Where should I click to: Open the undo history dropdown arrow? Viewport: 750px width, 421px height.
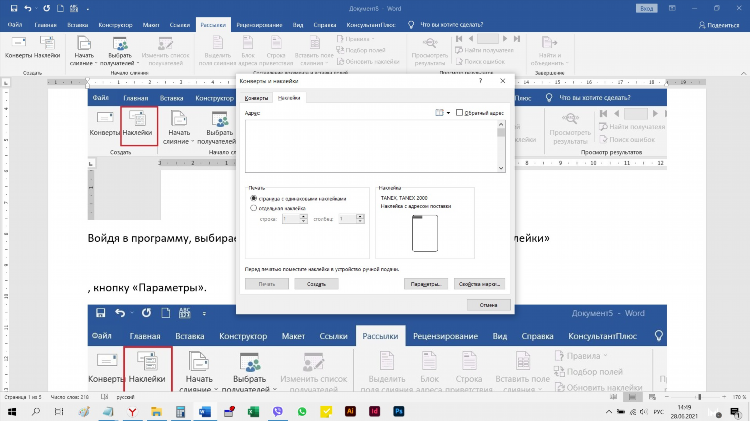point(36,9)
